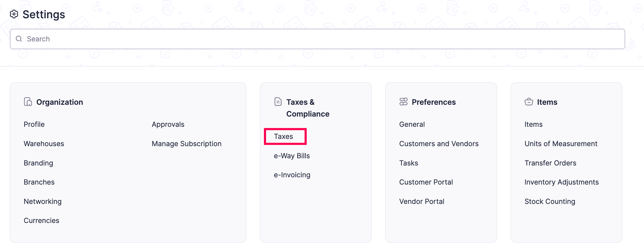The image size is (644, 245).
Task: Open the Currencies settings
Action: coord(42,220)
